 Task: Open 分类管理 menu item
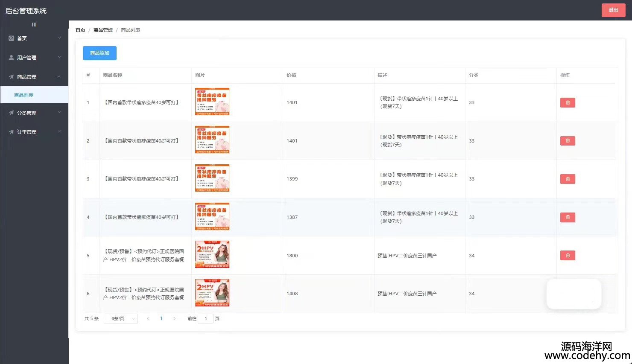(34, 113)
